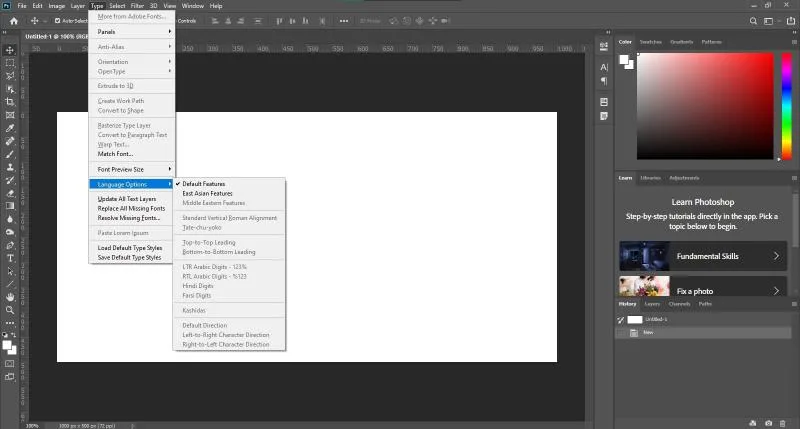This screenshot has height=429, width=800.
Task: Click Replace All Missing Fonts
Action: [x=132, y=208]
